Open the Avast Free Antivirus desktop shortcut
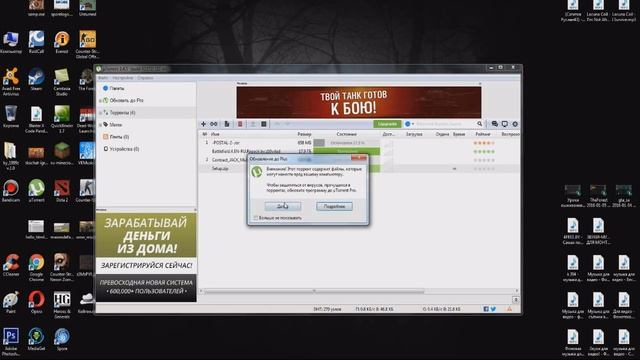This screenshot has height=360, width=640. click(11, 82)
